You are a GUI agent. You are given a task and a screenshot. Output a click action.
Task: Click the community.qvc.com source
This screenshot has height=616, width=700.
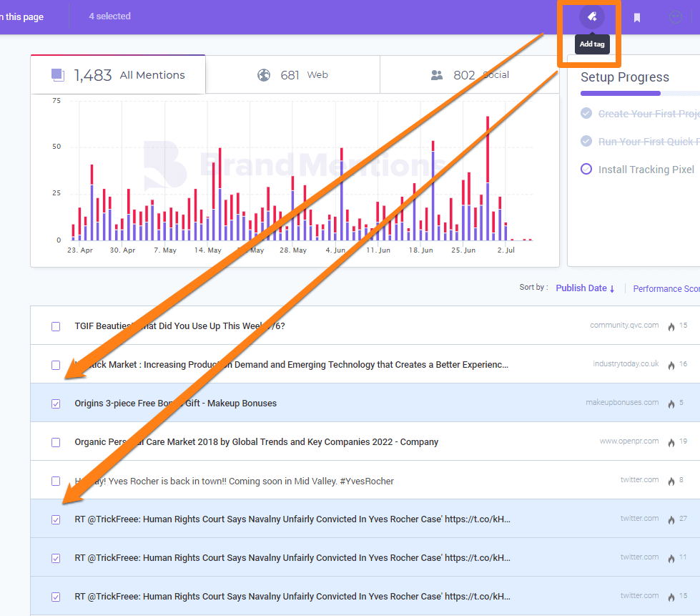coord(624,326)
